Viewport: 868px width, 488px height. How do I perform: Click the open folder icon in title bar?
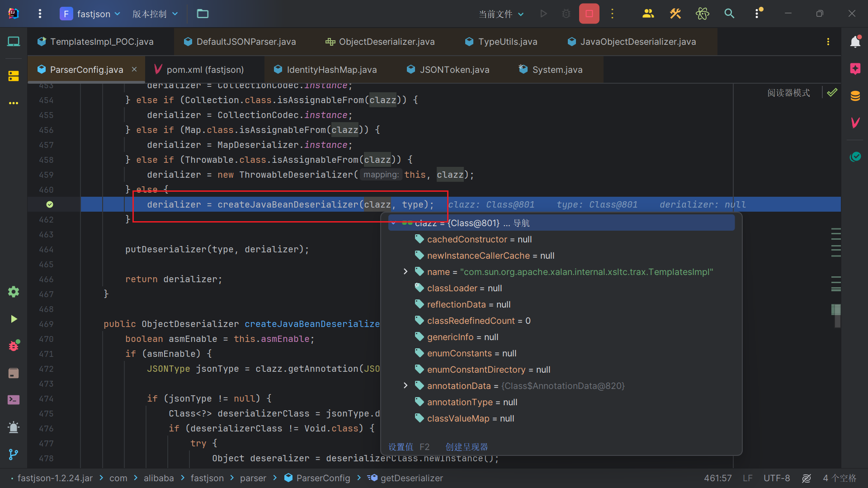[x=203, y=14]
